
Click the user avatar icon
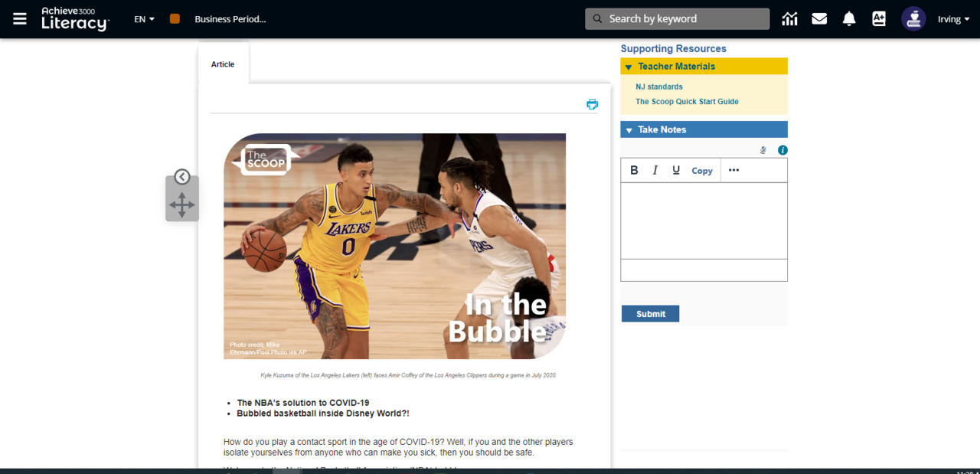click(913, 19)
